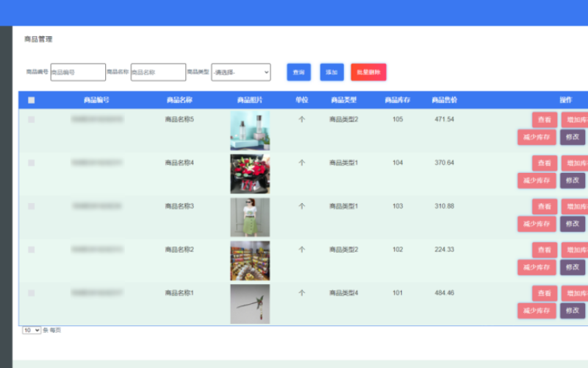
Task: Toggle the select-all checkbox in table header
Action: pyautogui.click(x=32, y=100)
